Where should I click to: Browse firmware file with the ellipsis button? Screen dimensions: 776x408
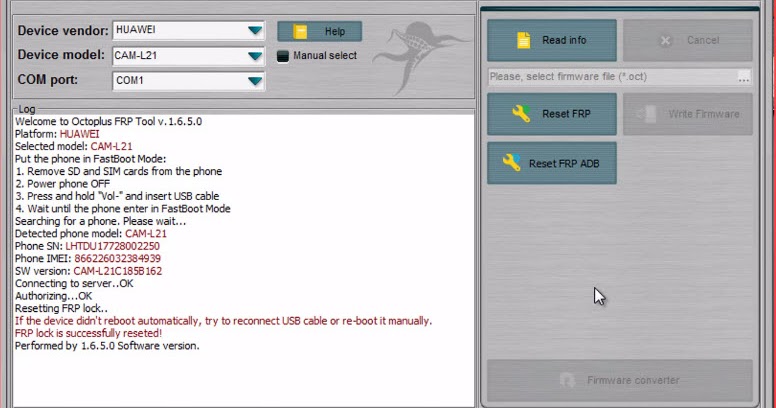[x=744, y=77]
